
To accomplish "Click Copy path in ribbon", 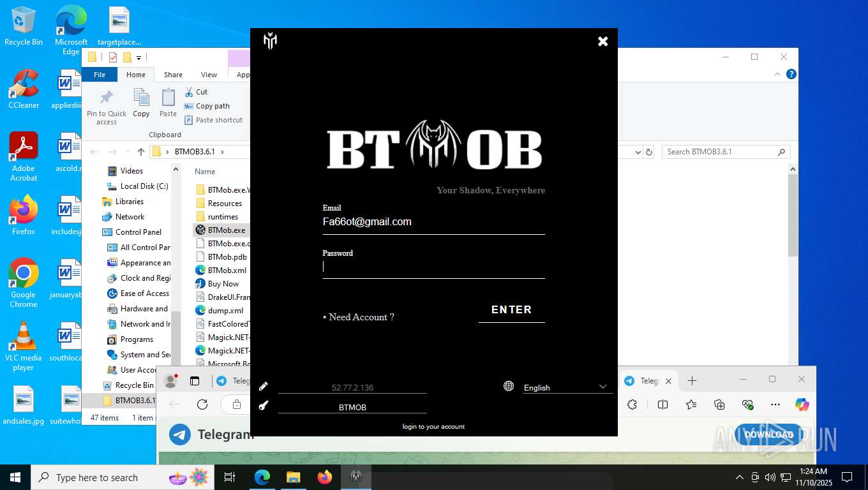I will (x=207, y=106).
